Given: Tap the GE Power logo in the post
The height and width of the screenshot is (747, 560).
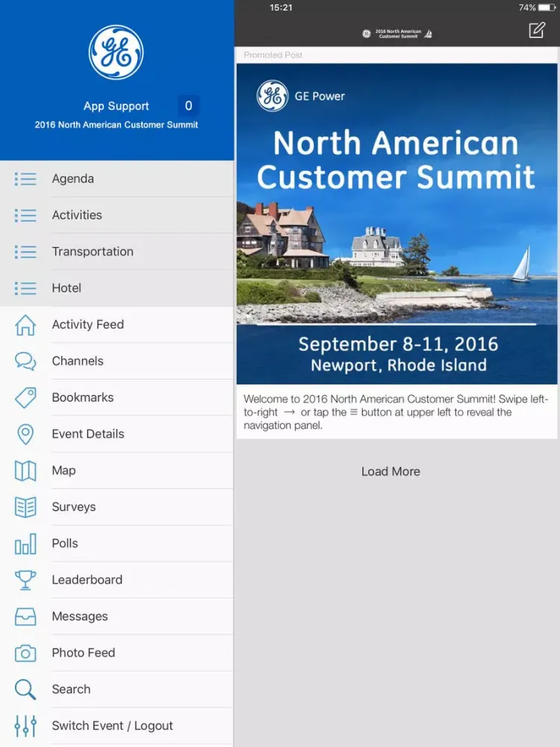Looking at the screenshot, I should point(273,96).
